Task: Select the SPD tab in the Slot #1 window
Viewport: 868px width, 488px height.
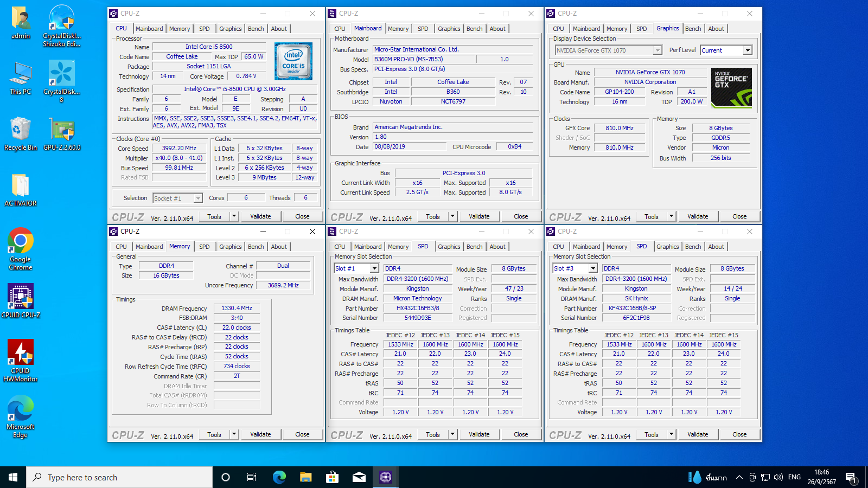Action: [x=423, y=246]
